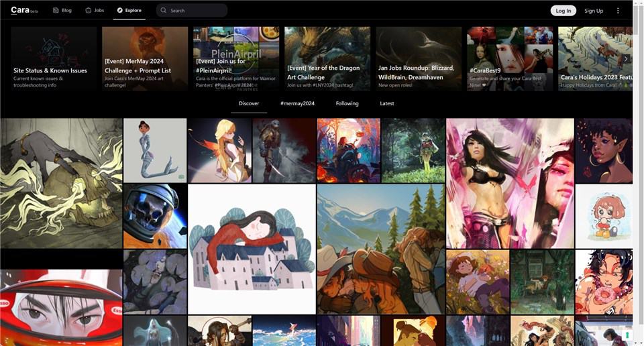Screen dimensions: 644x346
Task: Open the green forest figure artwork
Action: pyautogui.click(x=413, y=151)
